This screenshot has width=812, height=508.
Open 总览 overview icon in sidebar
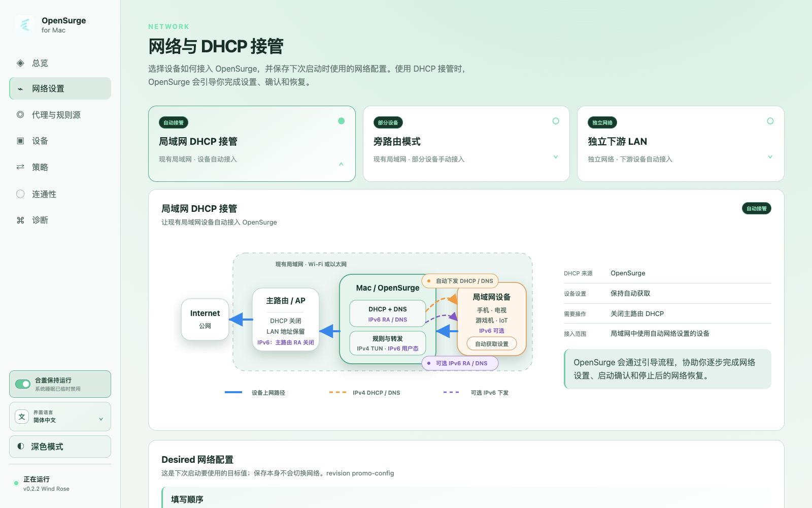[20, 63]
